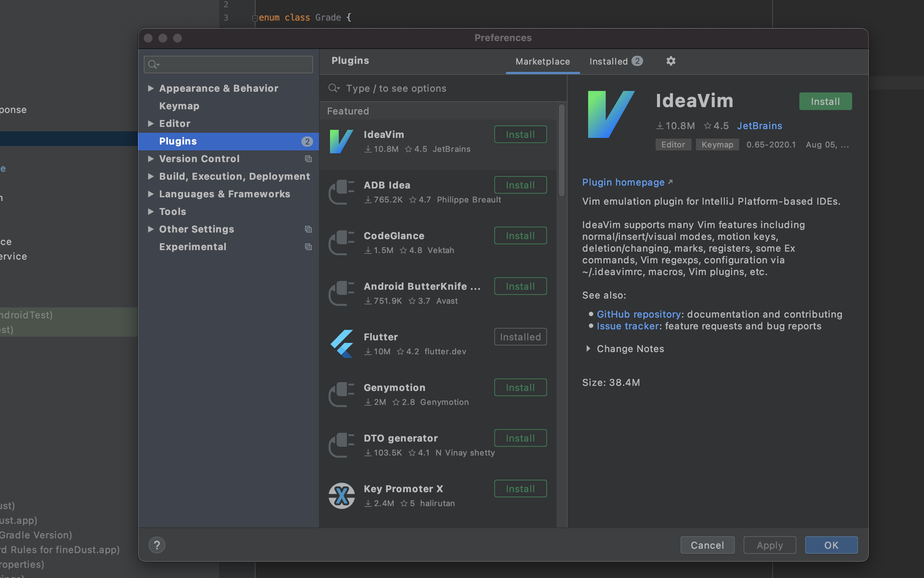This screenshot has height=578, width=924.
Task: Select the Marketplace tab
Action: tap(542, 61)
